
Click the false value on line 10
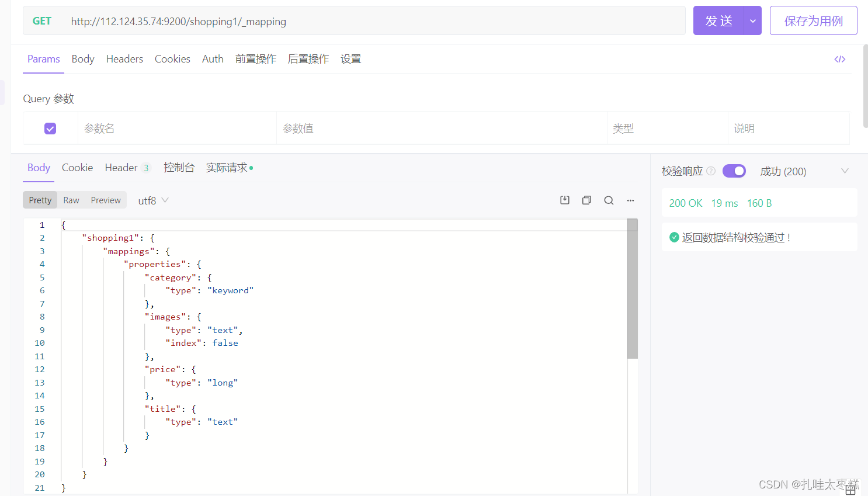click(x=225, y=343)
